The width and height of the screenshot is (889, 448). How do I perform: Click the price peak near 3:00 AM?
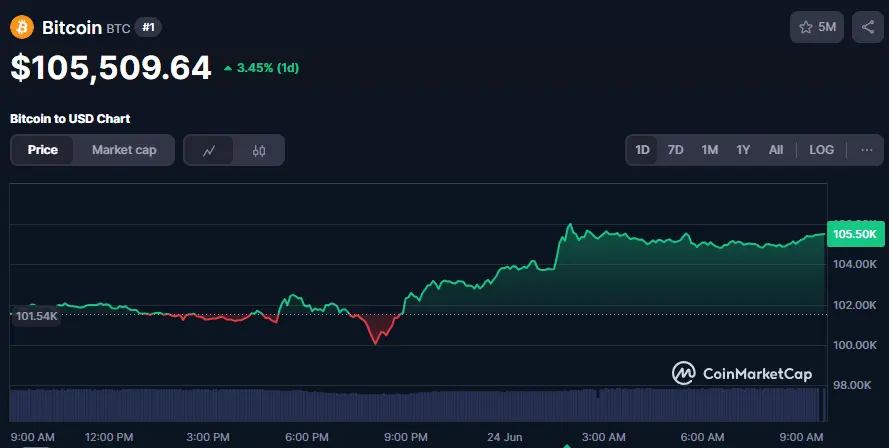570,225
